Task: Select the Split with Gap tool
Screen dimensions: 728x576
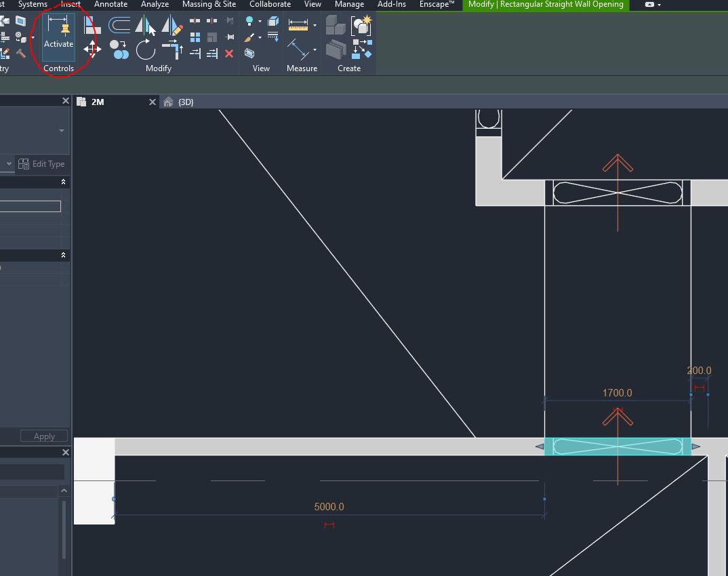Action: tap(211, 20)
